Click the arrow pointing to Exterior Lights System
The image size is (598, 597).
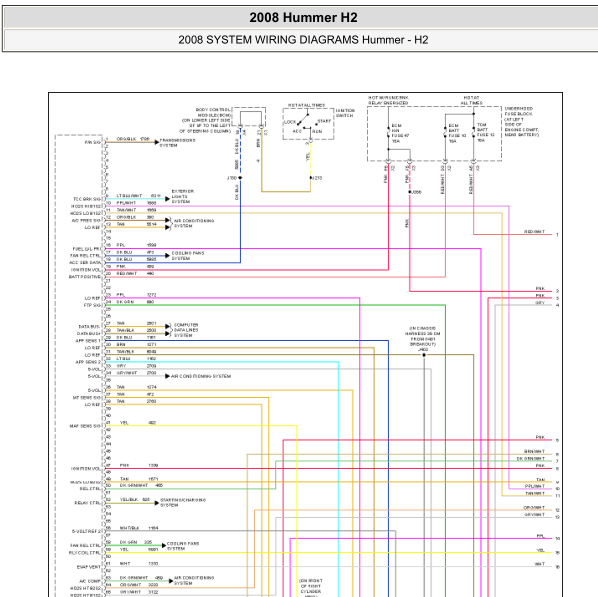167,199
